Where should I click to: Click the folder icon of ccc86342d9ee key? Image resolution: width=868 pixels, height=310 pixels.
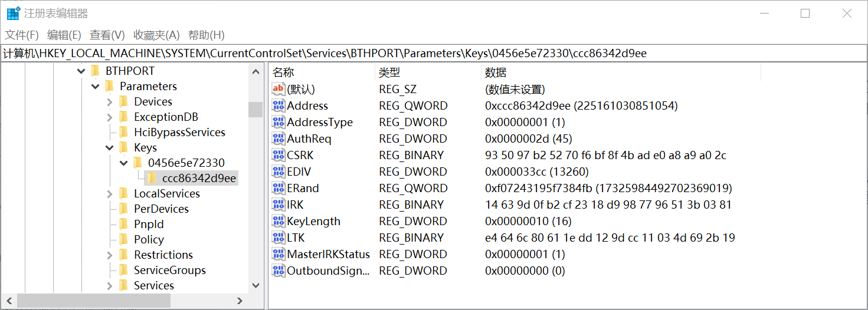coord(152,178)
